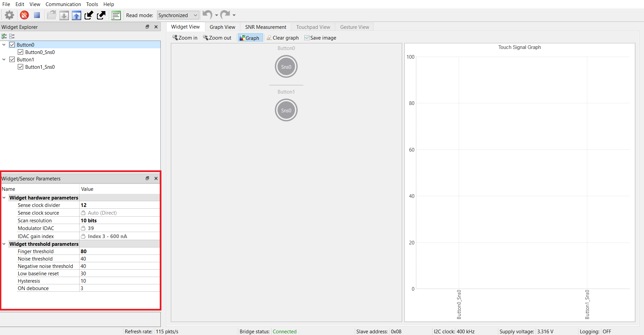
Task: Click the Open folder toolbar icon
Action: coord(51,15)
